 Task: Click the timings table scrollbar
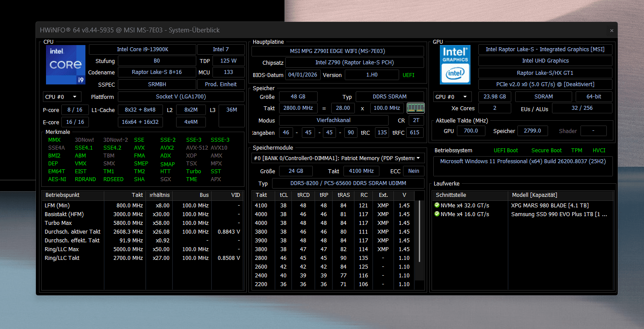[419, 232]
